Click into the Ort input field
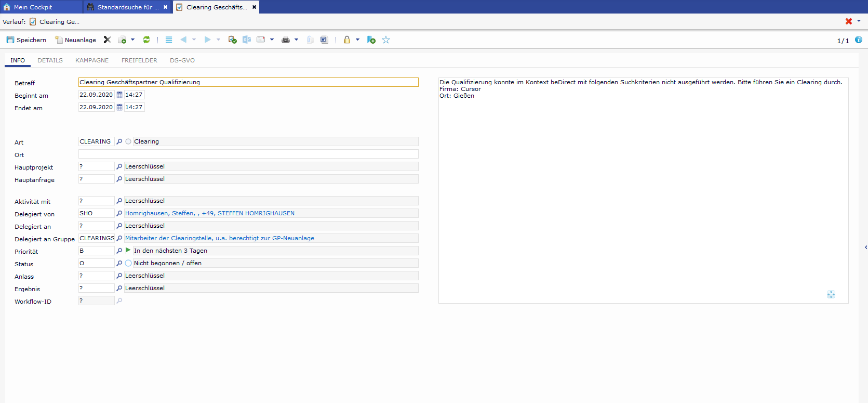The image size is (868, 403). click(248, 154)
